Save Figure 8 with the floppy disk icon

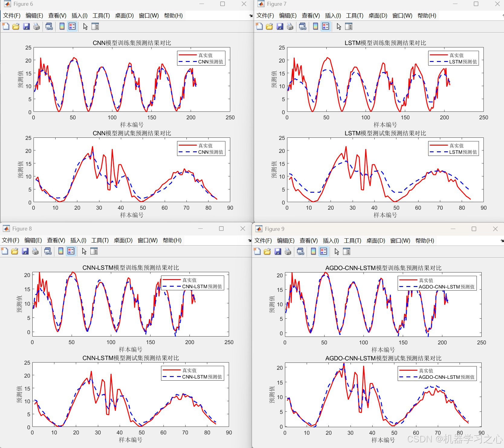coord(25,251)
